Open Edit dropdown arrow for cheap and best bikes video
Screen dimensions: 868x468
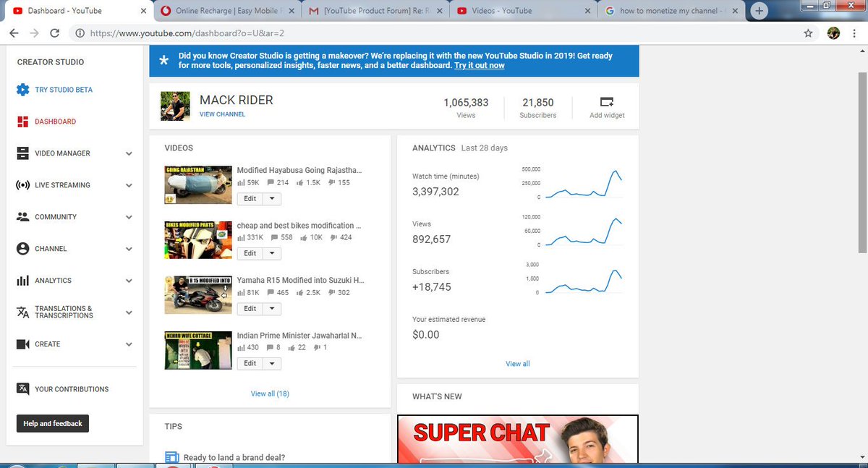[272, 253]
